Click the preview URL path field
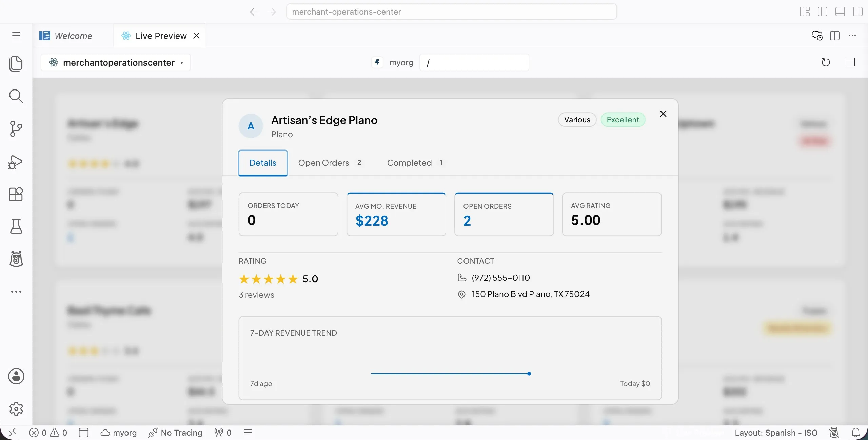 click(474, 62)
